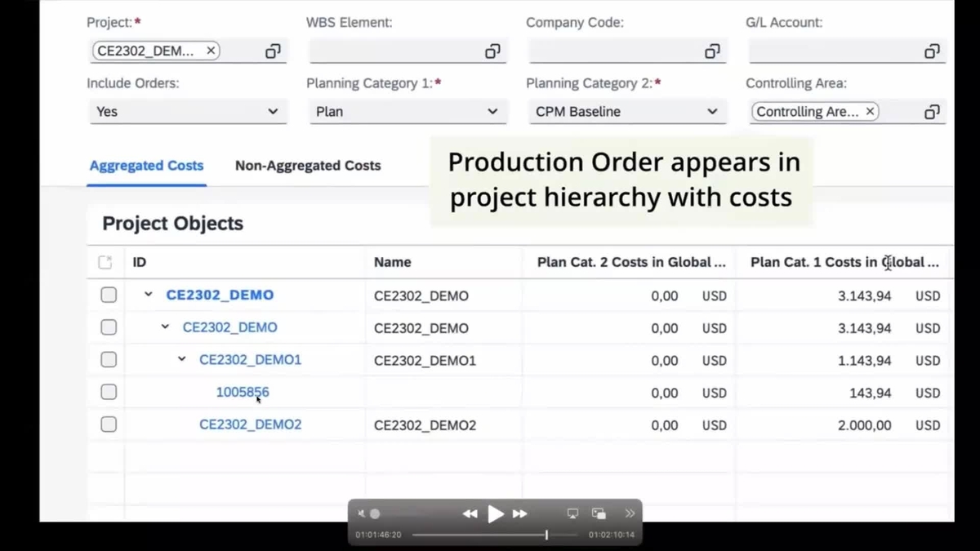Open value help for Project field

click(273, 51)
